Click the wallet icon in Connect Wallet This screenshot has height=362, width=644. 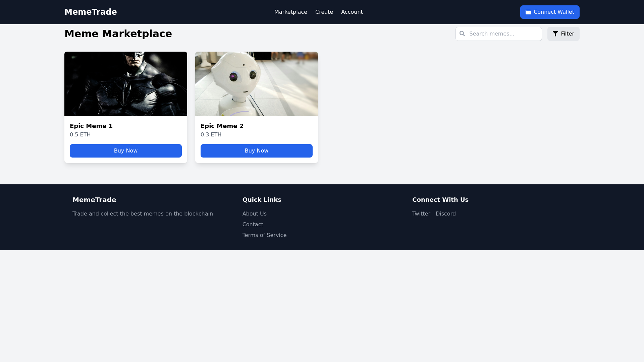tap(528, 12)
